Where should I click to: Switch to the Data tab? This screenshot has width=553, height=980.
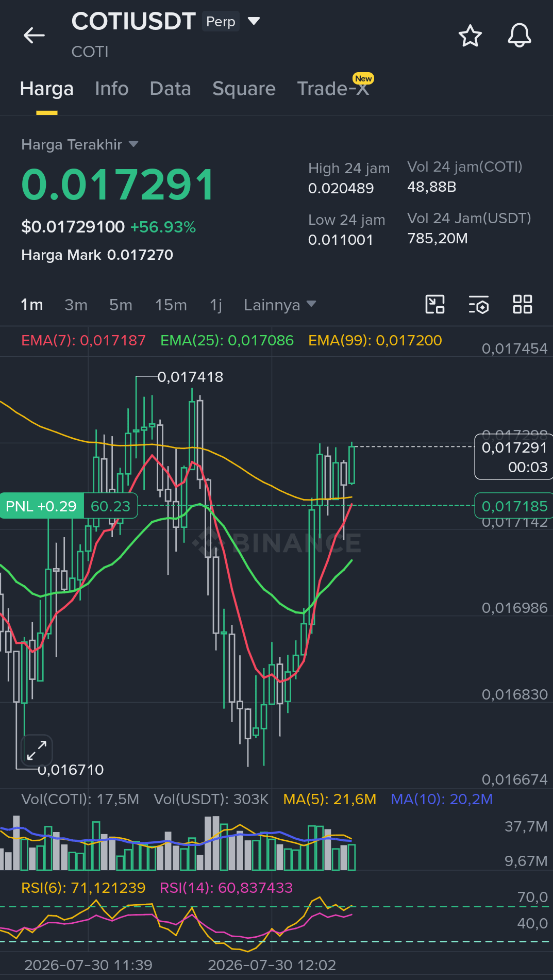point(171,89)
